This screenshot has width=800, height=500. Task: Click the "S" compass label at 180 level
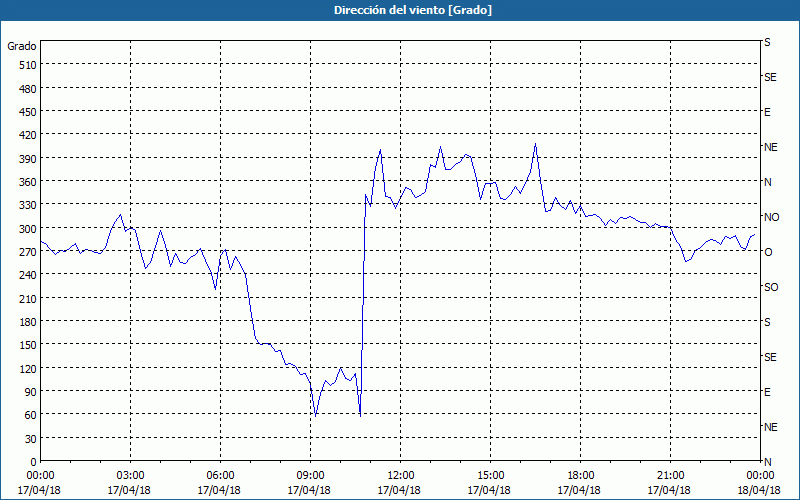[767, 322]
